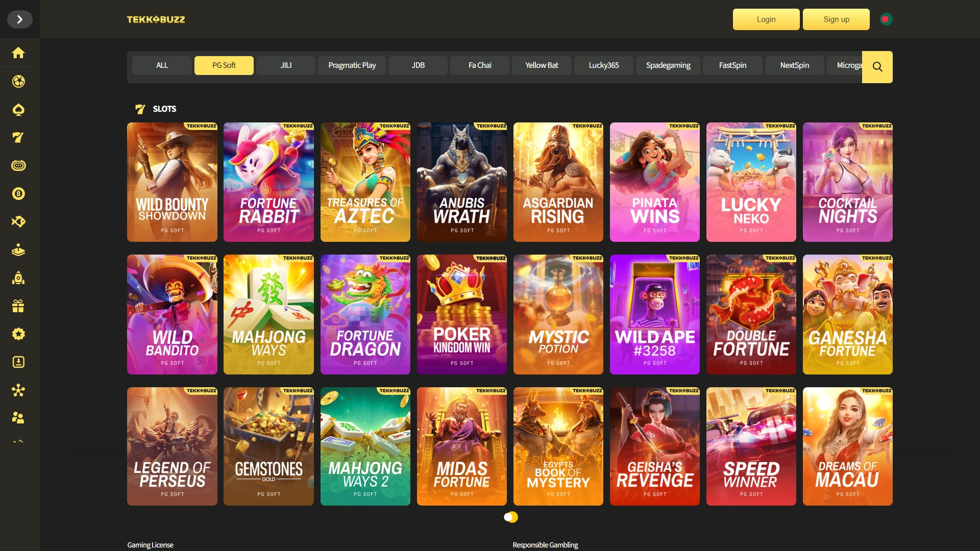This screenshot has width=980, height=551.
Task: Open Geisha's Revenge game
Action: point(655,446)
